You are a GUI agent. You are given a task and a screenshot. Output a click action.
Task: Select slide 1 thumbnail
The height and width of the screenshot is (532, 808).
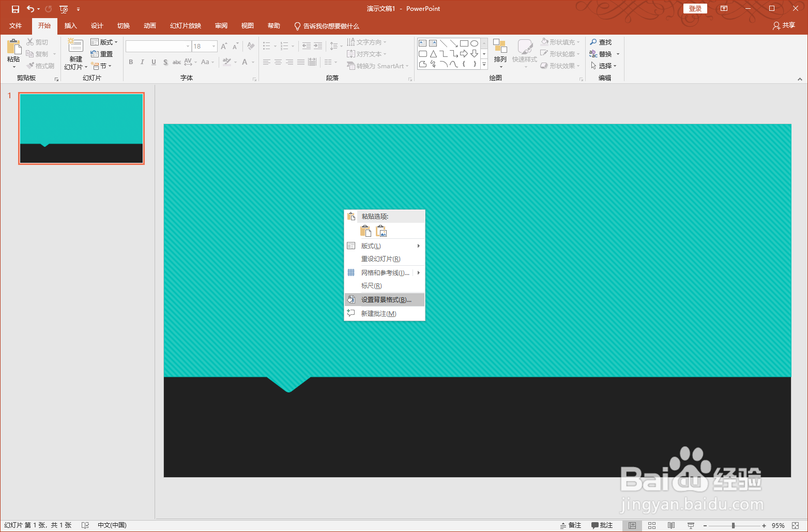point(81,128)
